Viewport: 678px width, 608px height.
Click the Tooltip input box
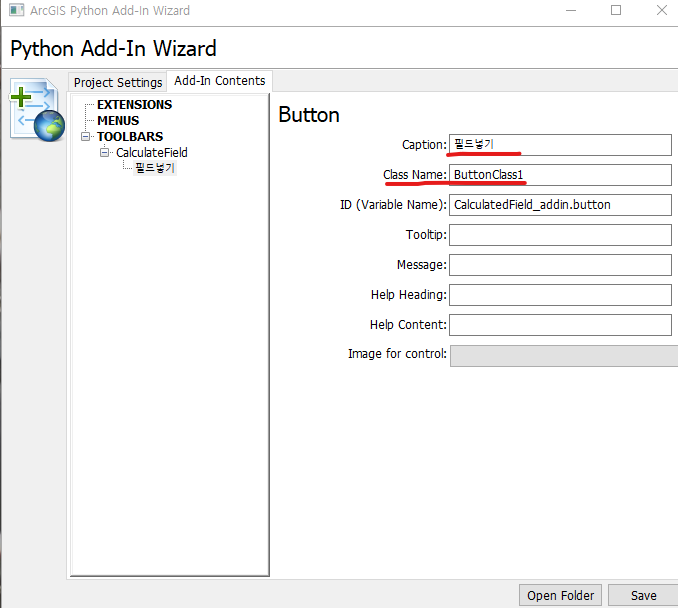pyautogui.click(x=560, y=235)
